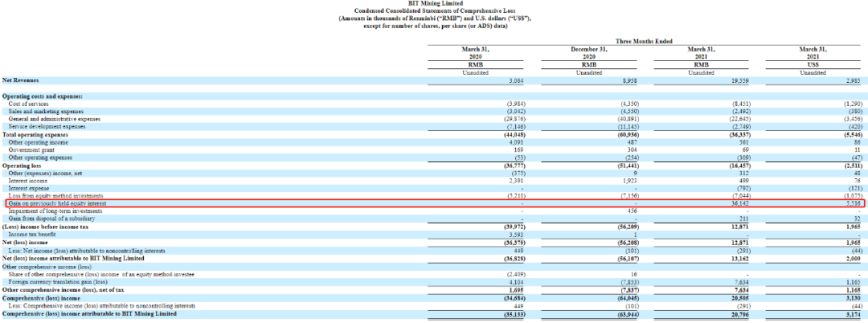Click the 'BIT Mining Limited' title at top
Image resolution: width=868 pixels, height=323 pixels.
pyautogui.click(x=433, y=5)
